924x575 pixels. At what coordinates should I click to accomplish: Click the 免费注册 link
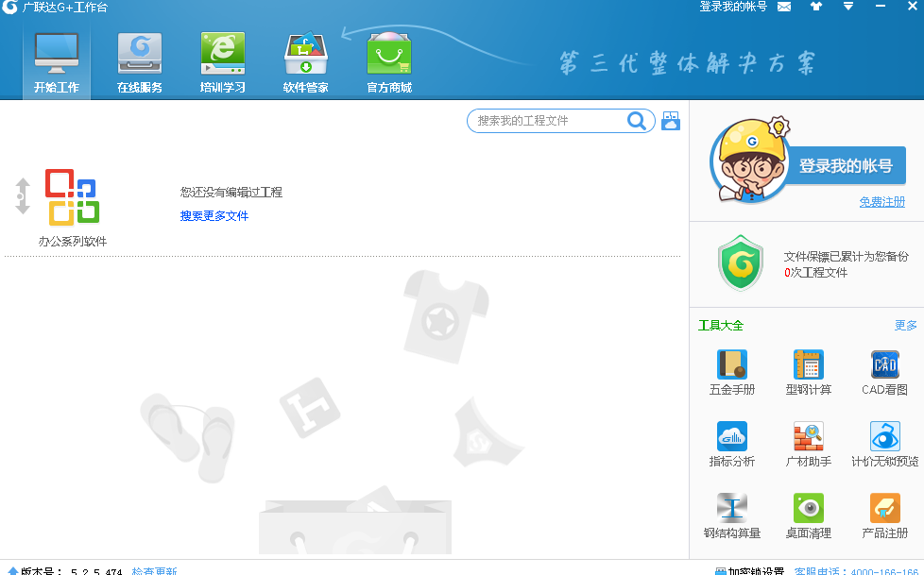click(882, 202)
